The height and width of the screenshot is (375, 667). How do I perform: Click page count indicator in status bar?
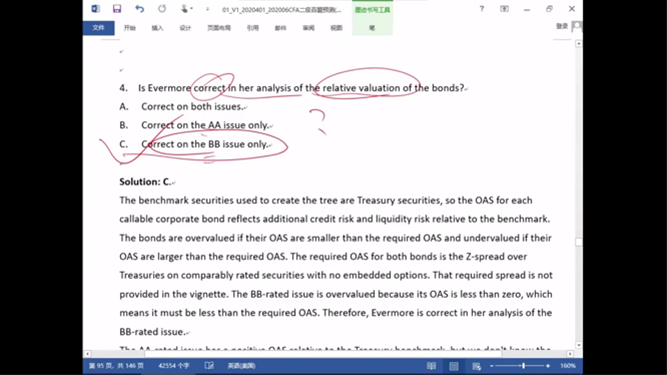coord(116,366)
